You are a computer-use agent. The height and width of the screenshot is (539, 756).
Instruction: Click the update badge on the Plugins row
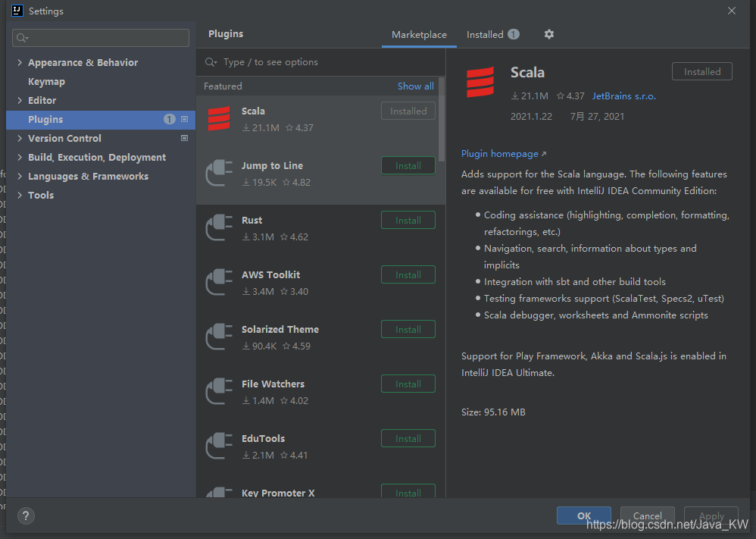coord(169,119)
